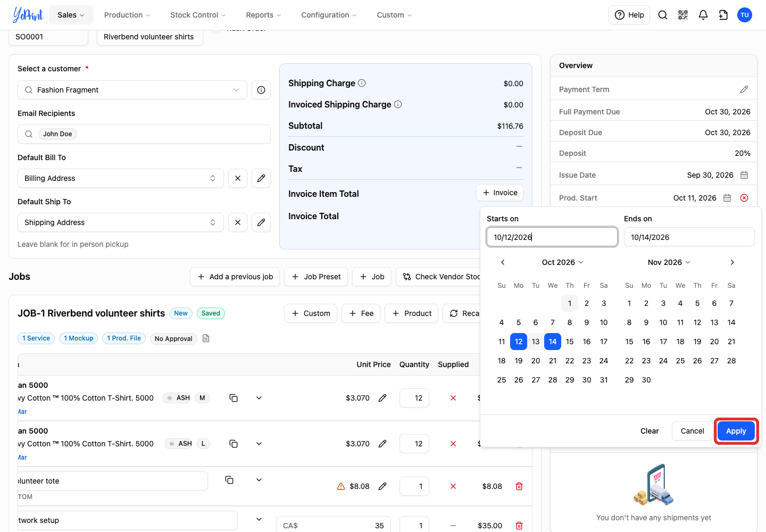Image resolution: width=766 pixels, height=532 pixels.
Task: Click the Ends on date field
Action: (689, 237)
